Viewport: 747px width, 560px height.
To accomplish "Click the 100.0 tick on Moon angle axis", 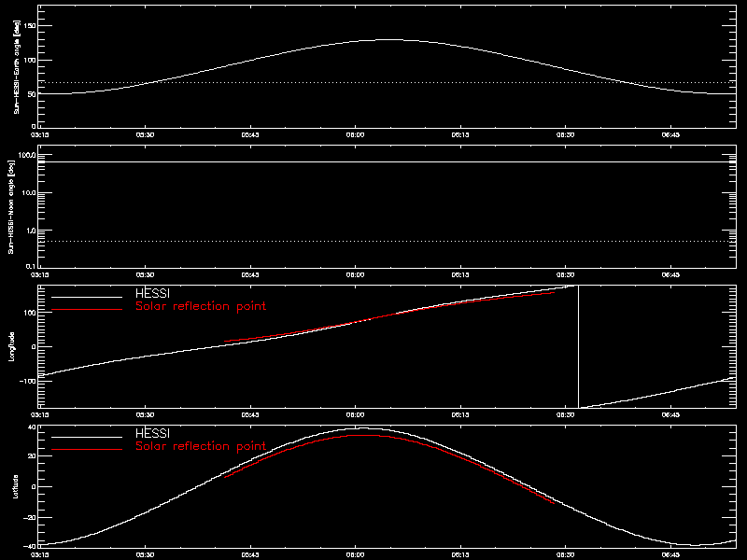I will point(27,155).
